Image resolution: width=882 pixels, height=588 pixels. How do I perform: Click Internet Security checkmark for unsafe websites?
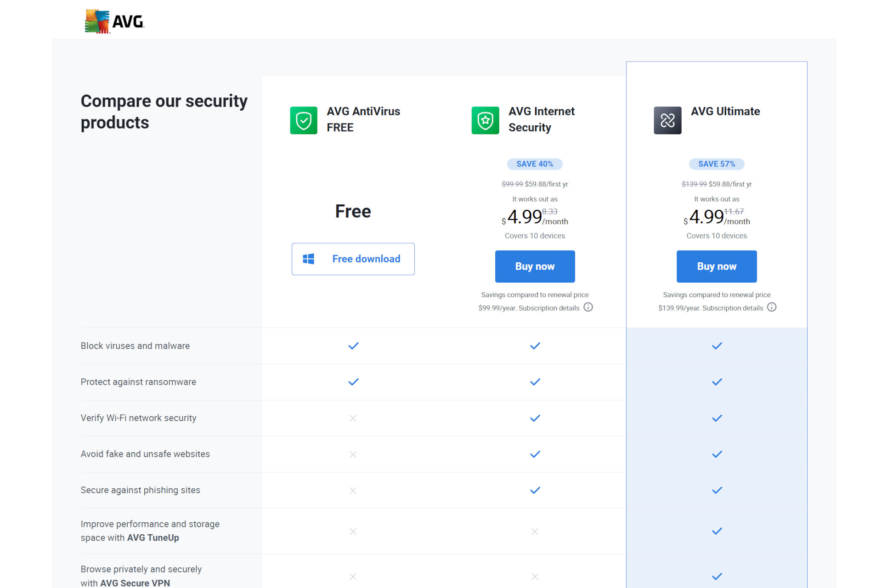pyautogui.click(x=535, y=454)
